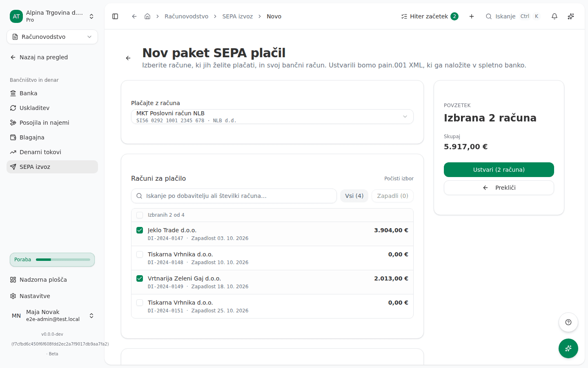The image size is (588, 368).
Task: Uncheck Jeklo Trade d.o.o. invoice
Action: pos(140,230)
